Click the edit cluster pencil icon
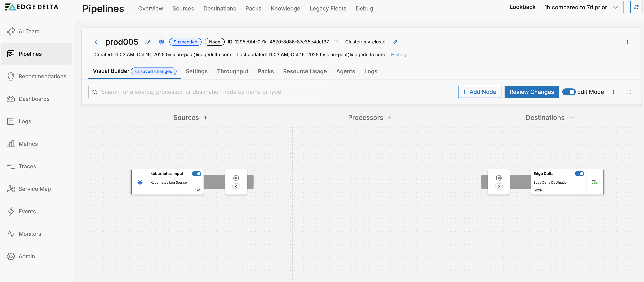This screenshot has height=282, width=644. [x=395, y=42]
